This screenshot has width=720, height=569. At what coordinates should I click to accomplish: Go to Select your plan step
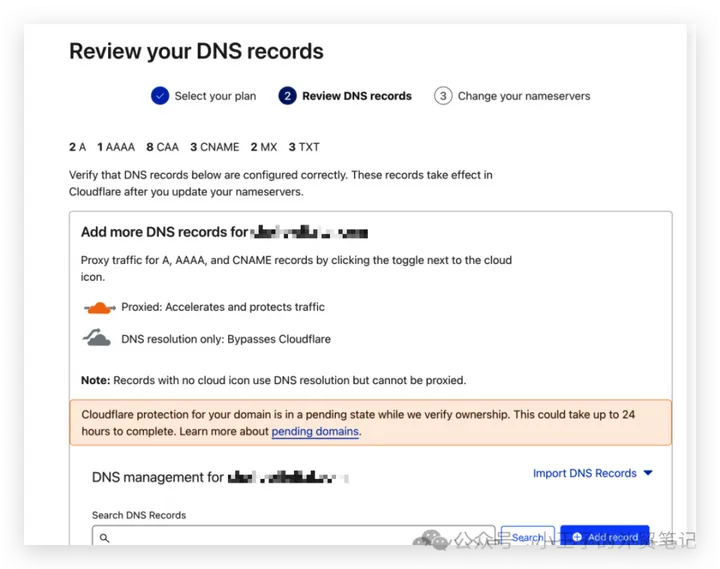215,96
